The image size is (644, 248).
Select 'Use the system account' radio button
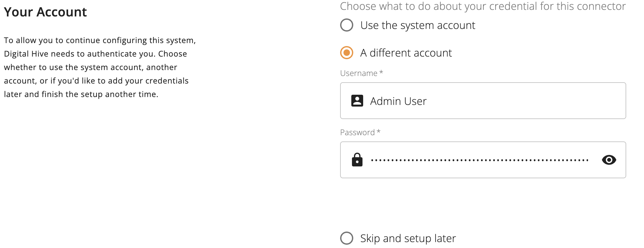347,25
